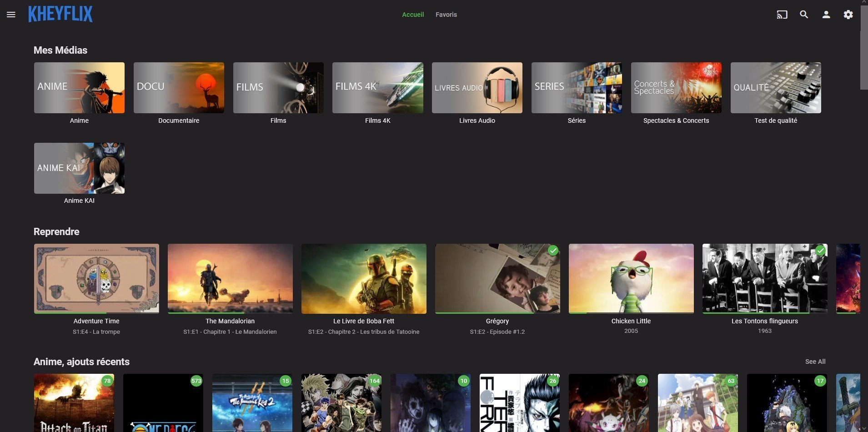Click the 15 unwatched count badge
The height and width of the screenshot is (432, 868).
click(x=286, y=381)
